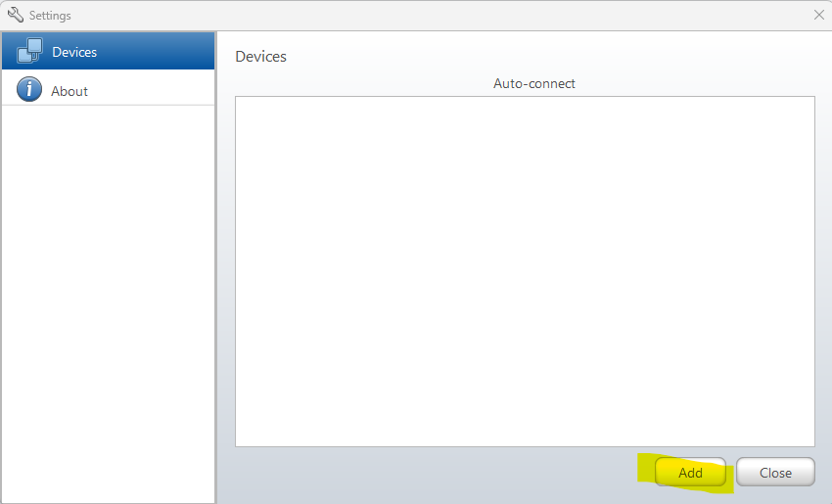Switch to the Devices section

74,52
